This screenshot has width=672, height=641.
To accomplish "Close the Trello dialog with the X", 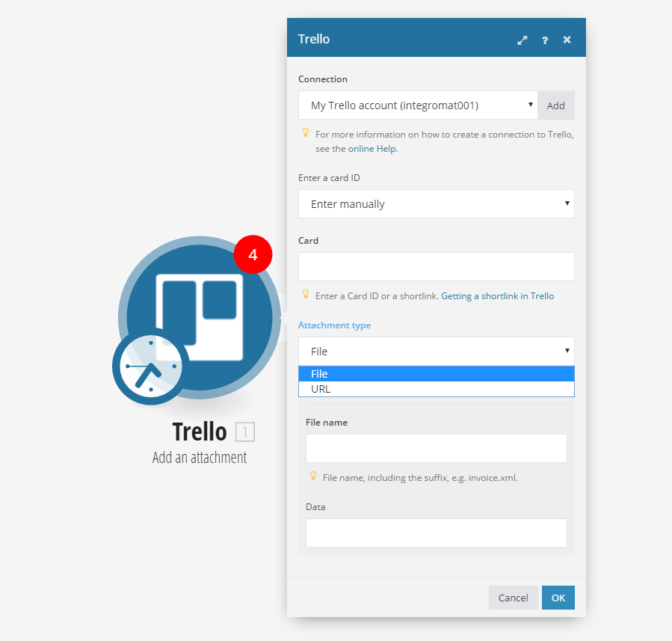I will pos(567,40).
